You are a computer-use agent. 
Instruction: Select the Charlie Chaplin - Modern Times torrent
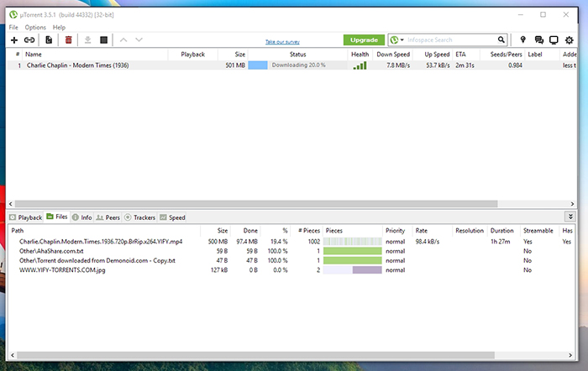(x=291, y=65)
